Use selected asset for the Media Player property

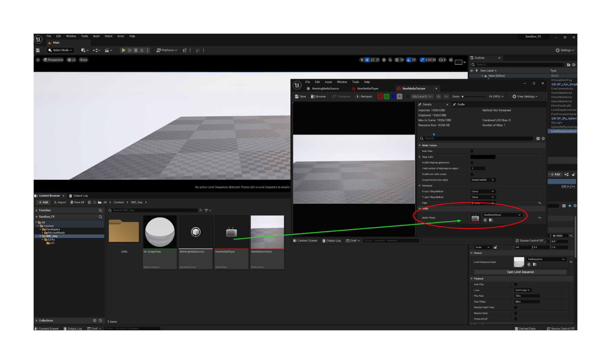click(x=485, y=220)
